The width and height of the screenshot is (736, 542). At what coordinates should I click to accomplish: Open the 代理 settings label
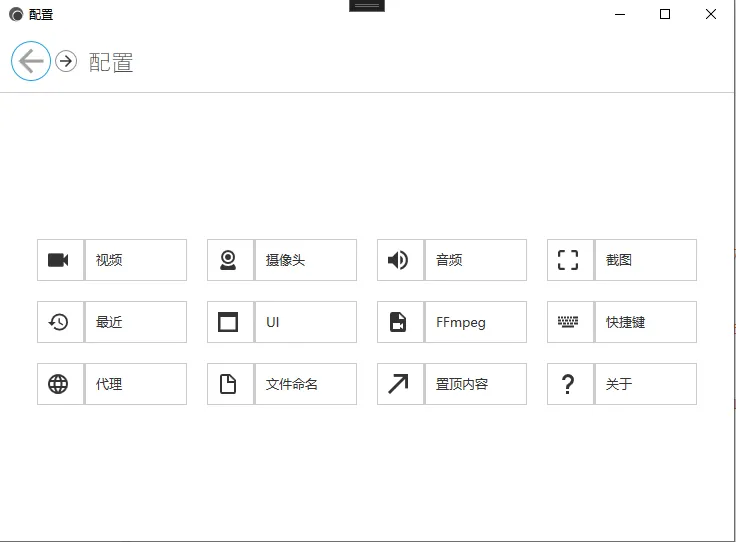(109, 384)
